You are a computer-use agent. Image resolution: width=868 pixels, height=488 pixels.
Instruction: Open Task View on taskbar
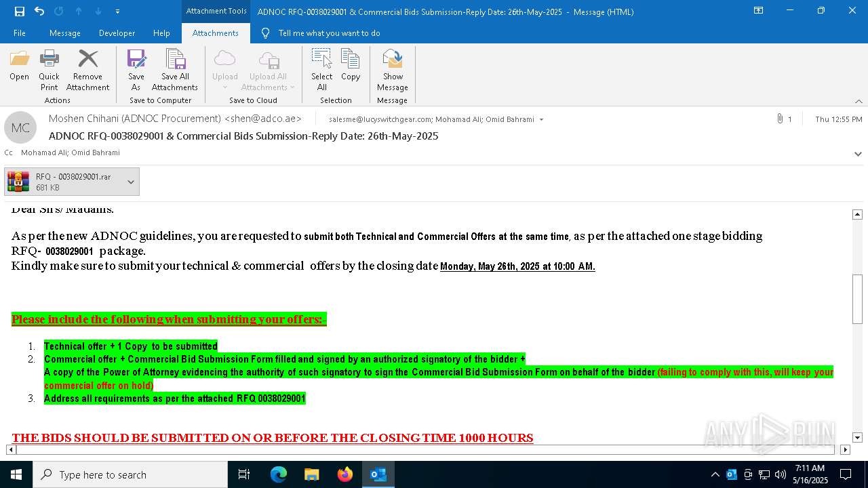coord(244,474)
